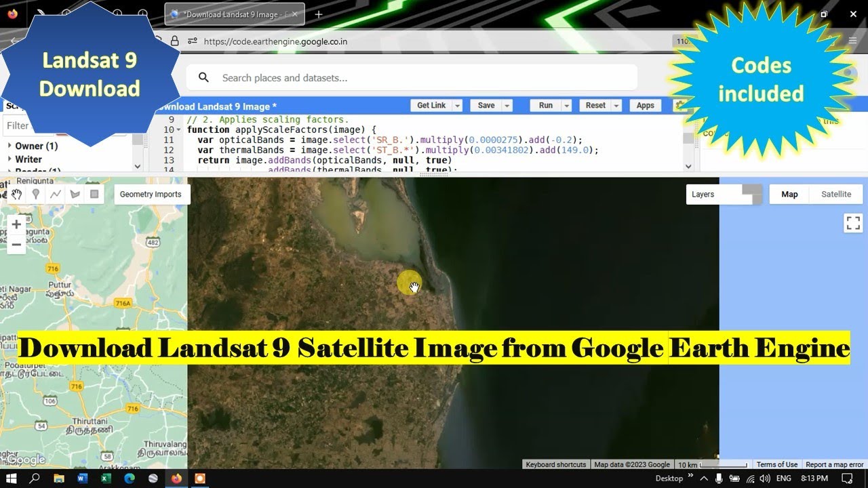Click the search magnifier icon

[x=203, y=77]
